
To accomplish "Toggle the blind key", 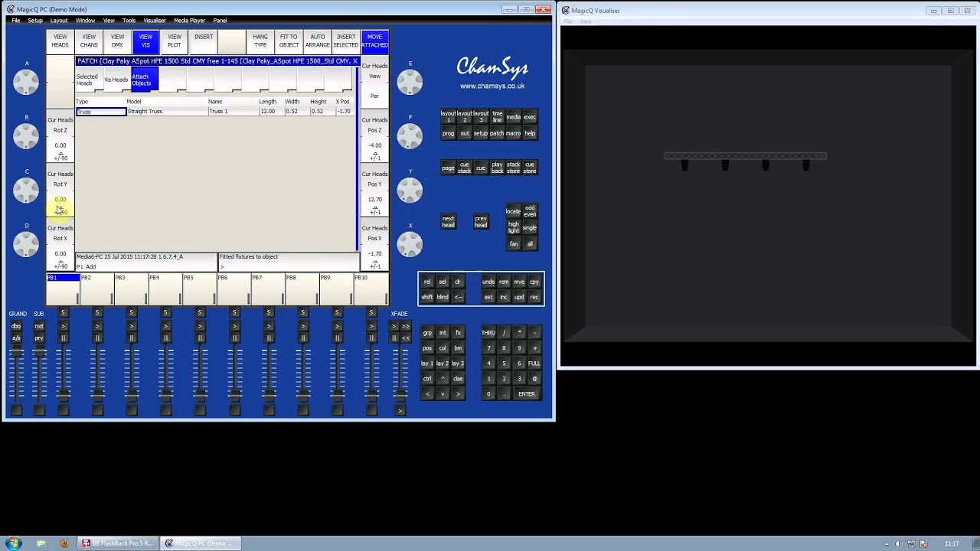I will (x=443, y=297).
